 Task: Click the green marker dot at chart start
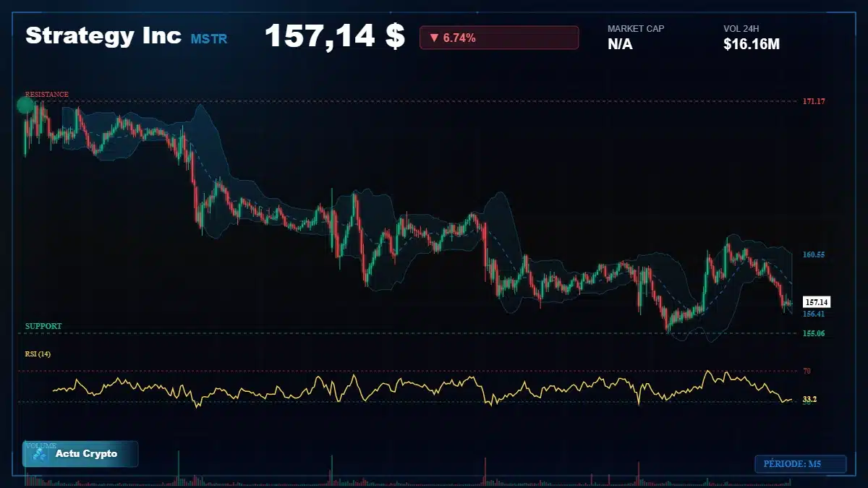(x=25, y=106)
